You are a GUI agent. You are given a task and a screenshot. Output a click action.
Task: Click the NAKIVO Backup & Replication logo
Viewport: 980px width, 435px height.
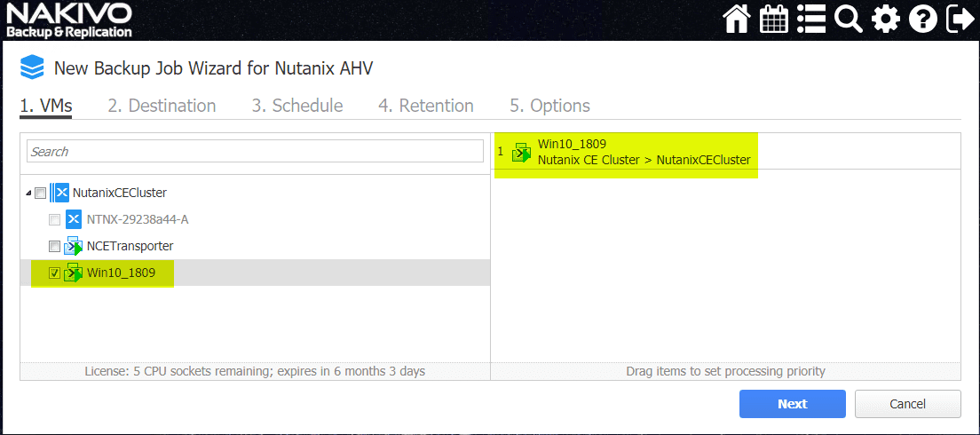coord(68,20)
